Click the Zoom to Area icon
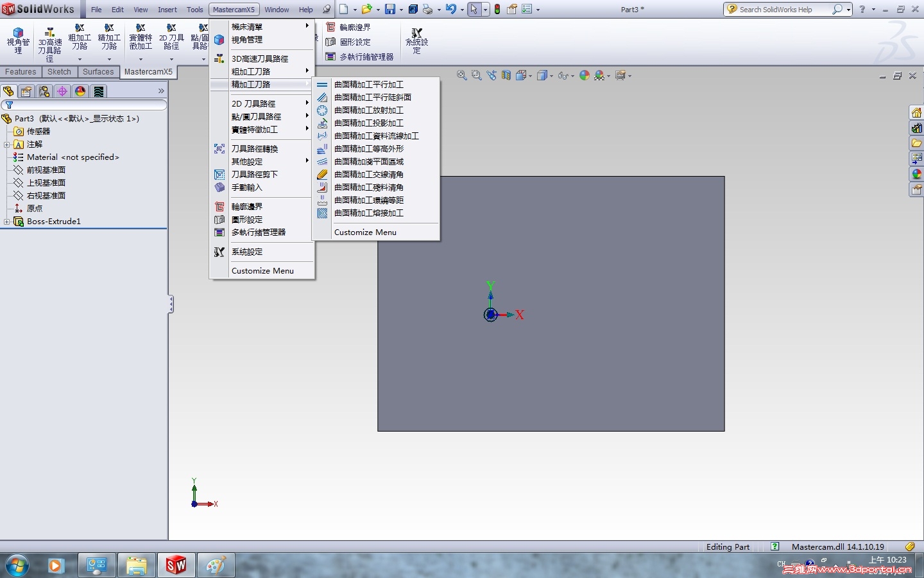Image resolution: width=924 pixels, height=578 pixels. (476, 75)
